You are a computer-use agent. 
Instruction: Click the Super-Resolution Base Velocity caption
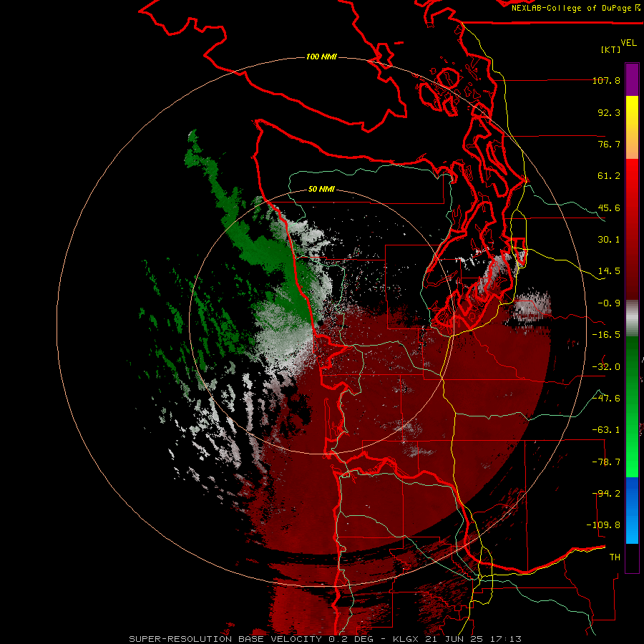pos(326,639)
